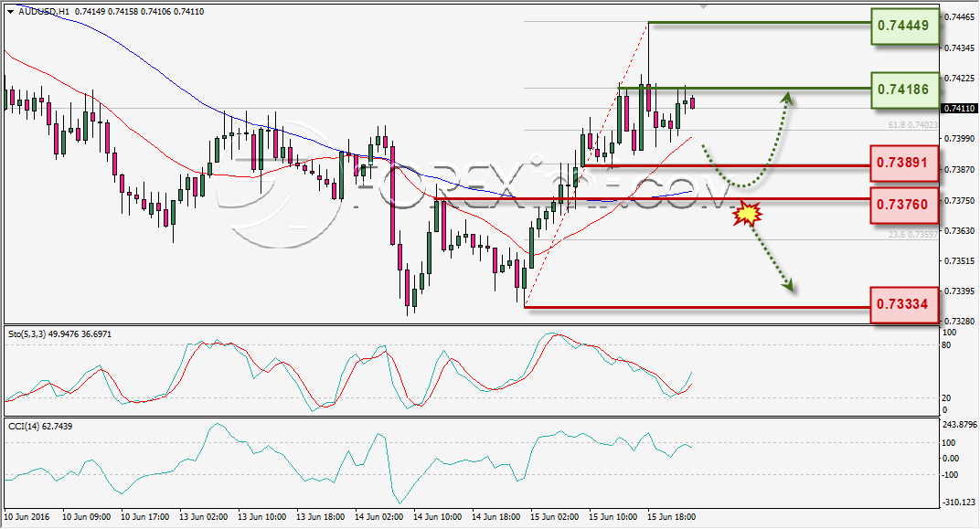
Task: Click the time label 10 Jun 17:00
Action: click(x=144, y=517)
